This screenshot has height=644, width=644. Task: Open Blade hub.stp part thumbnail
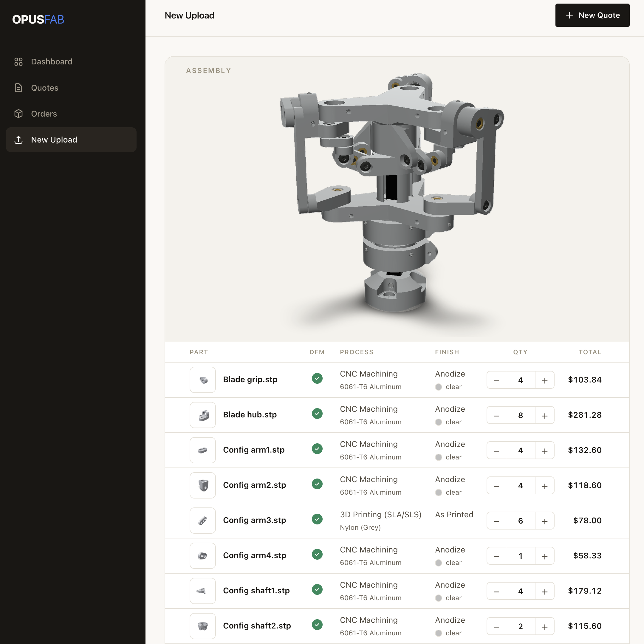click(203, 415)
